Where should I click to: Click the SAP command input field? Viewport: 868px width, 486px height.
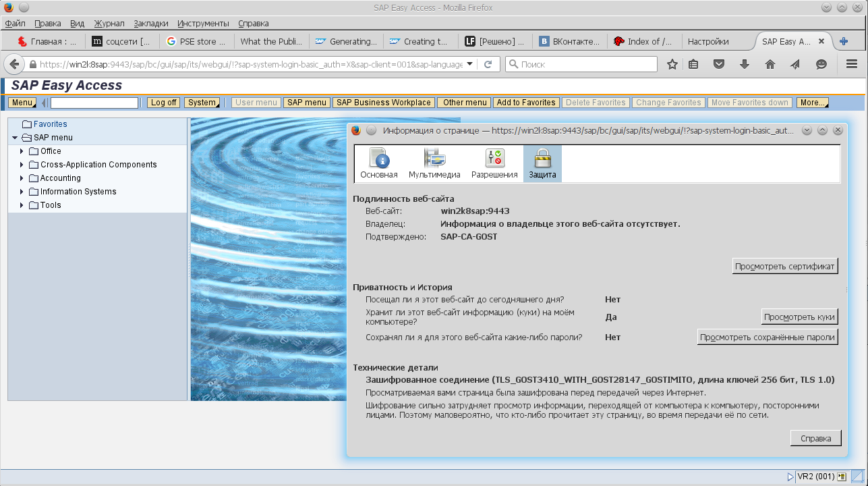[94, 103]
